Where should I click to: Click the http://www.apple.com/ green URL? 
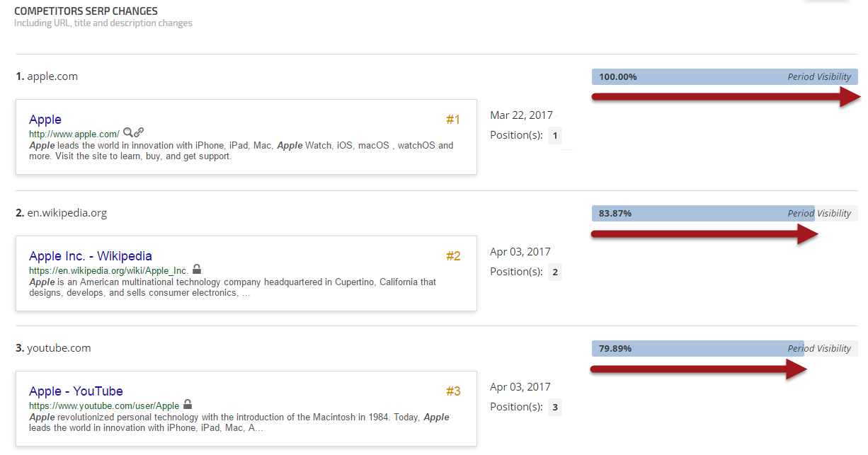[x=74, y=134]
